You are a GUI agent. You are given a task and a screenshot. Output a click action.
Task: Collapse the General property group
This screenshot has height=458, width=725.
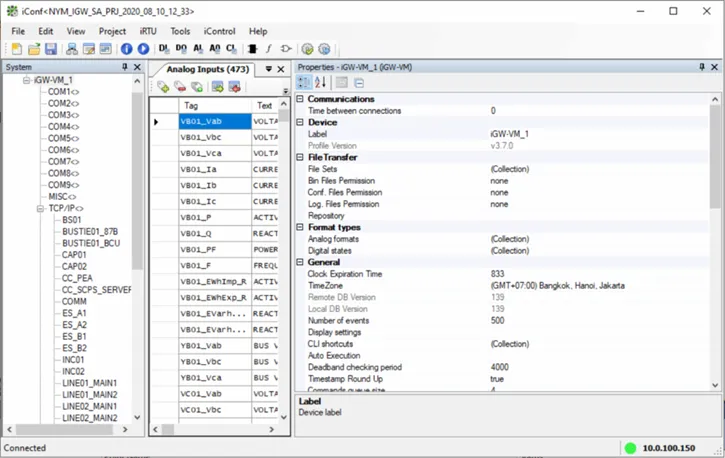pyautogui.click(x=300, y=262)
